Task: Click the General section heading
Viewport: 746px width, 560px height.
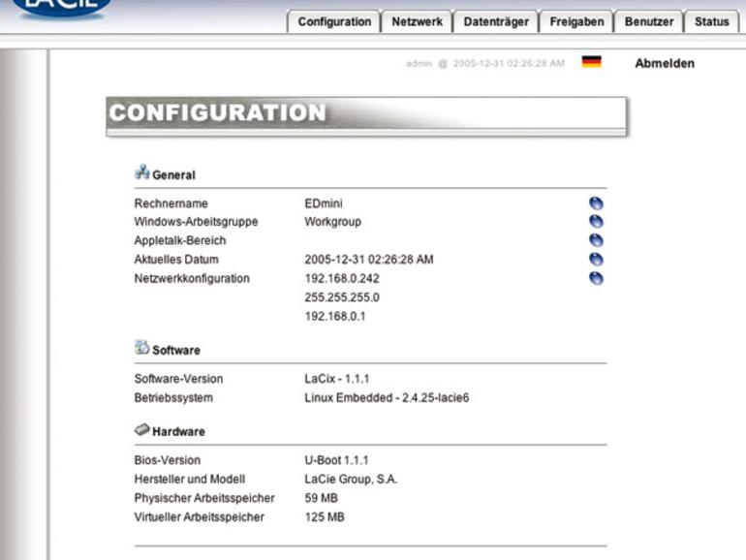Action: [173, 175]
